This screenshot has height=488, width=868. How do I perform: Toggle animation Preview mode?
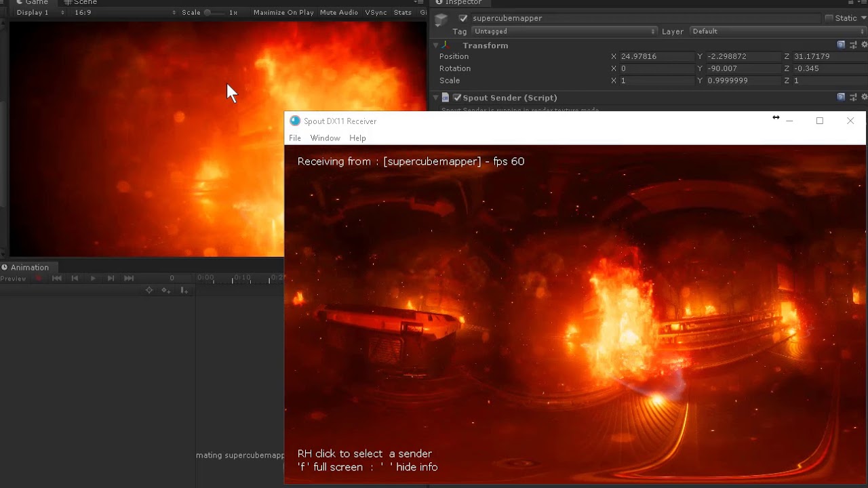pos(14,279)
